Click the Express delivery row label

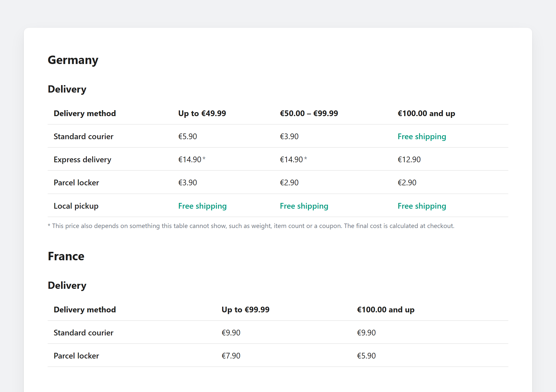(x=82, y=160)
